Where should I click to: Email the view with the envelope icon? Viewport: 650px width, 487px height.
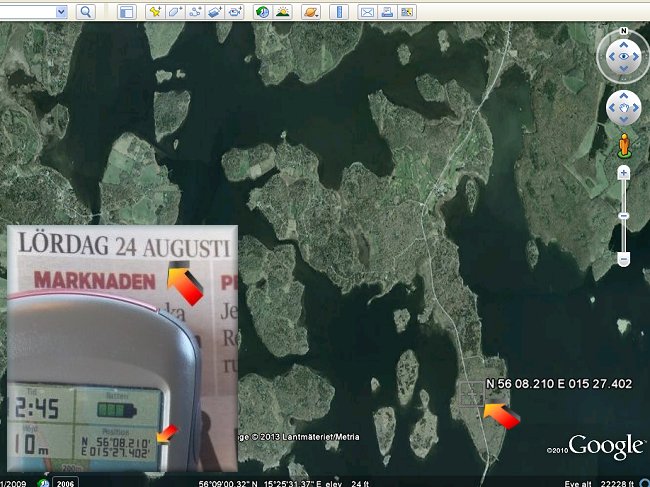367,12
